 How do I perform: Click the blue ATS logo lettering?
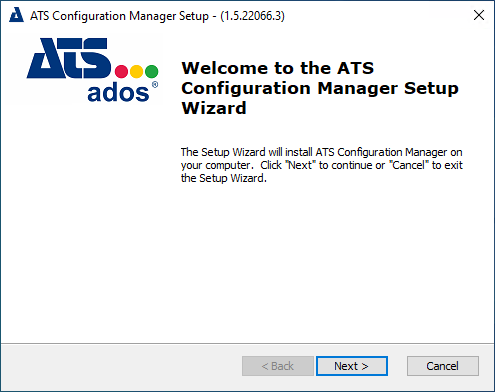point(68,58)
